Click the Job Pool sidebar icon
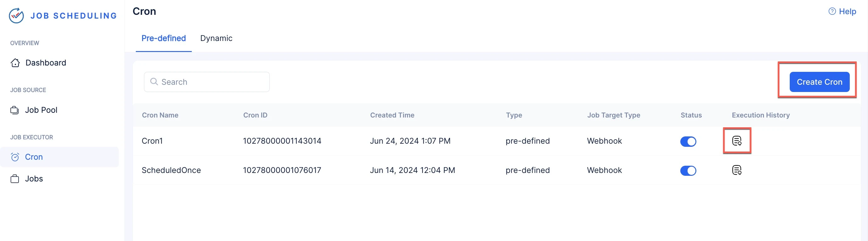868x241 pixels. (14, 110)
